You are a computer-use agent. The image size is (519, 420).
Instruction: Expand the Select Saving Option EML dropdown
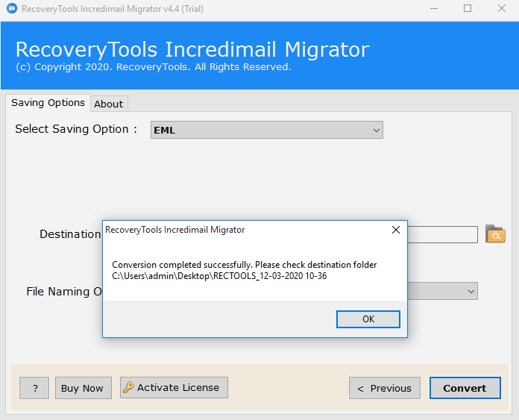[376, 130]
